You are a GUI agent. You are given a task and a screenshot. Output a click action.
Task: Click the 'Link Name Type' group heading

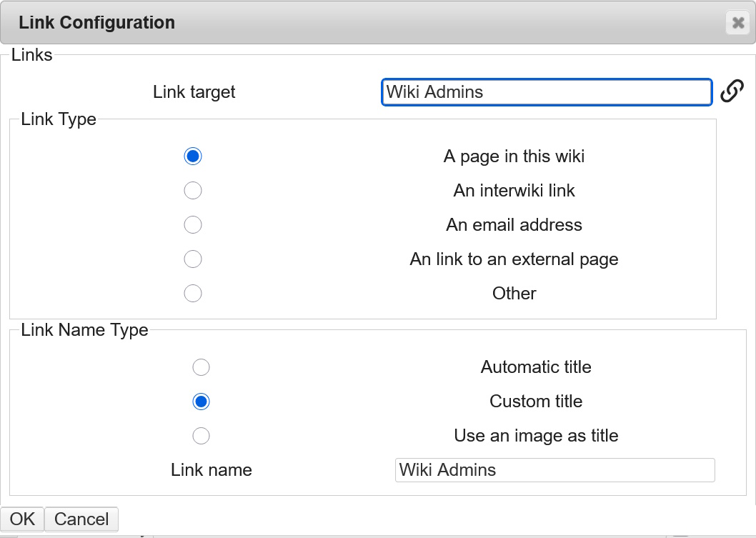[x=84, y=330]
